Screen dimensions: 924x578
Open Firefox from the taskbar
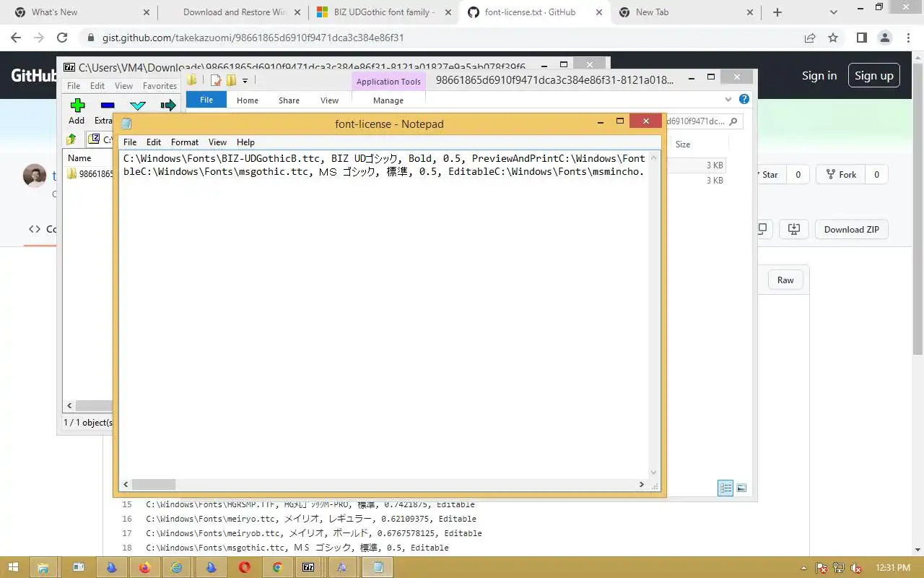click(144, 567)
